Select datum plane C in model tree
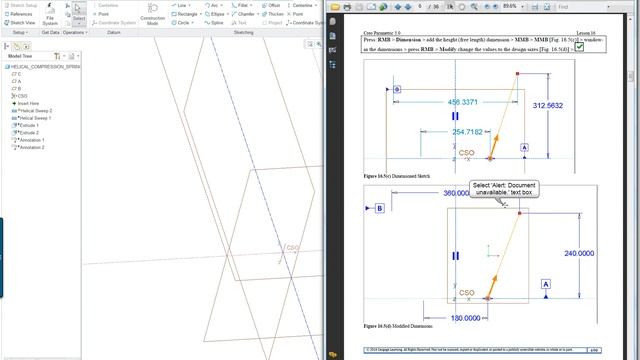This screenshot has width=640, height=360. point(16,74)
